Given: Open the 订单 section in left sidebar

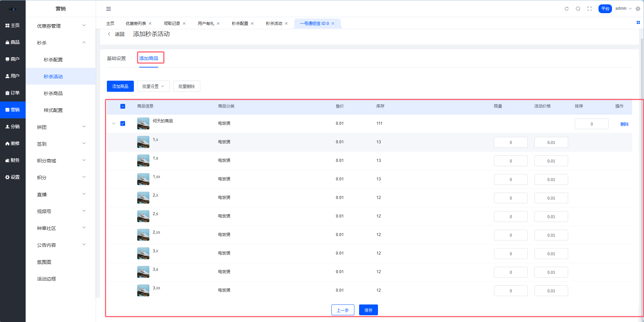Looking at the screenshot, I should pos(13,93).
